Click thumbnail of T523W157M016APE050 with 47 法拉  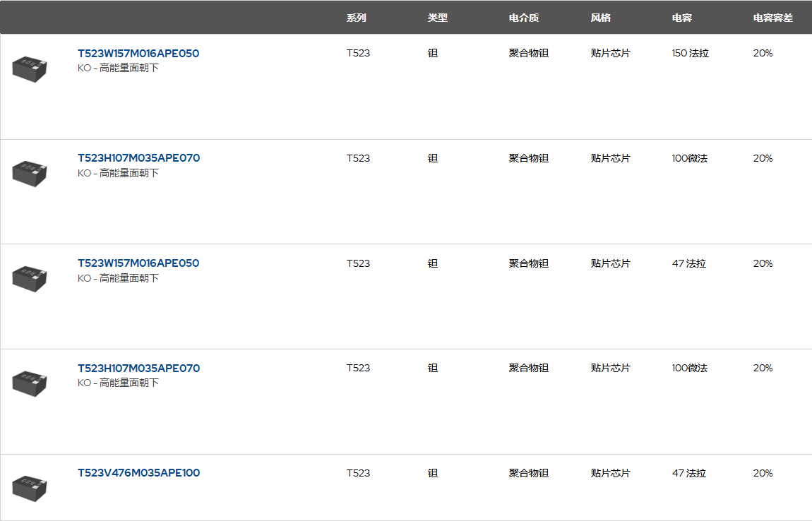pyautogui.click(x=30, y=278)
